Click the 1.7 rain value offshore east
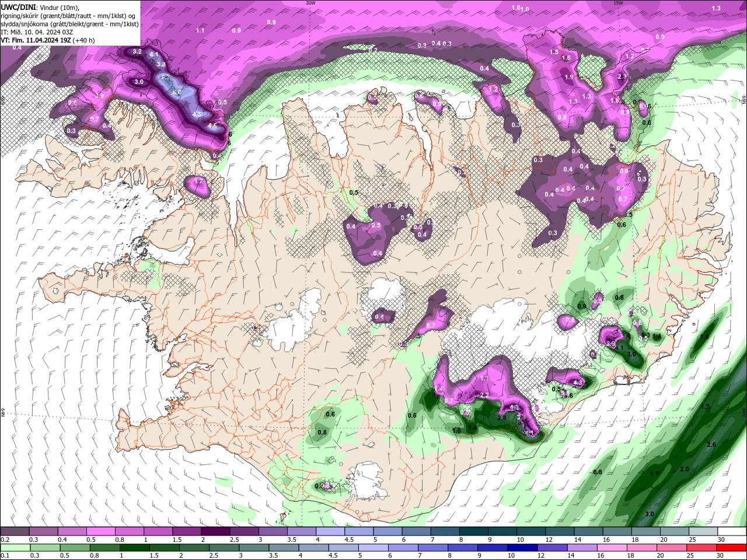The image size is (747, 560). [x=705, y=407]
